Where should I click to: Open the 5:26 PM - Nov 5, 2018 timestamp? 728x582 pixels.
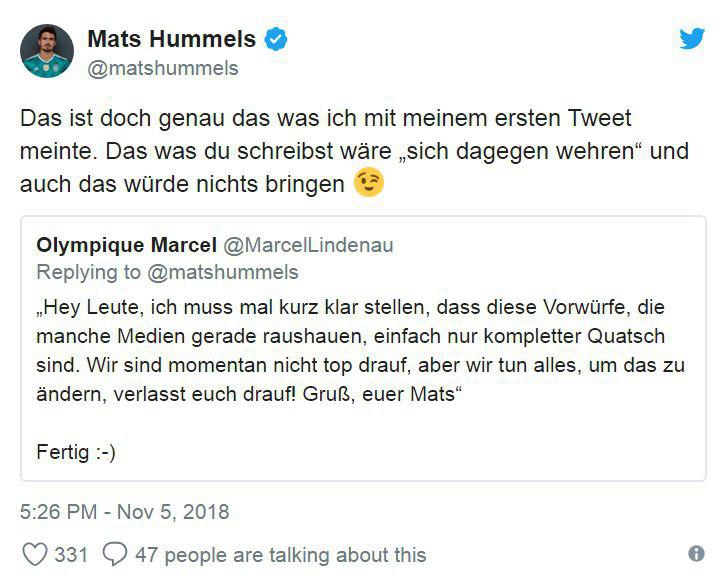(x=124, y=512)
